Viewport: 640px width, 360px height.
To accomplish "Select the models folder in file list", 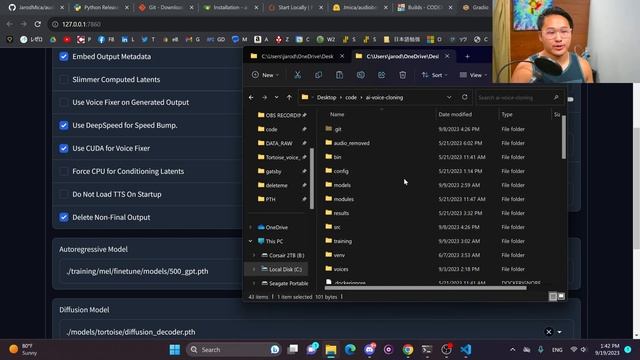I will 342,185.
